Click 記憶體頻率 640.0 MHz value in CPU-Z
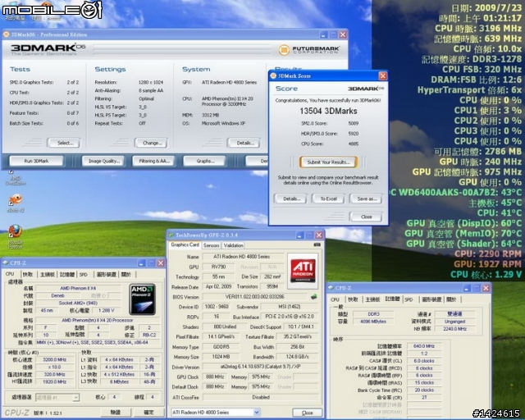The image size is (525, 420). coord(423,346)
